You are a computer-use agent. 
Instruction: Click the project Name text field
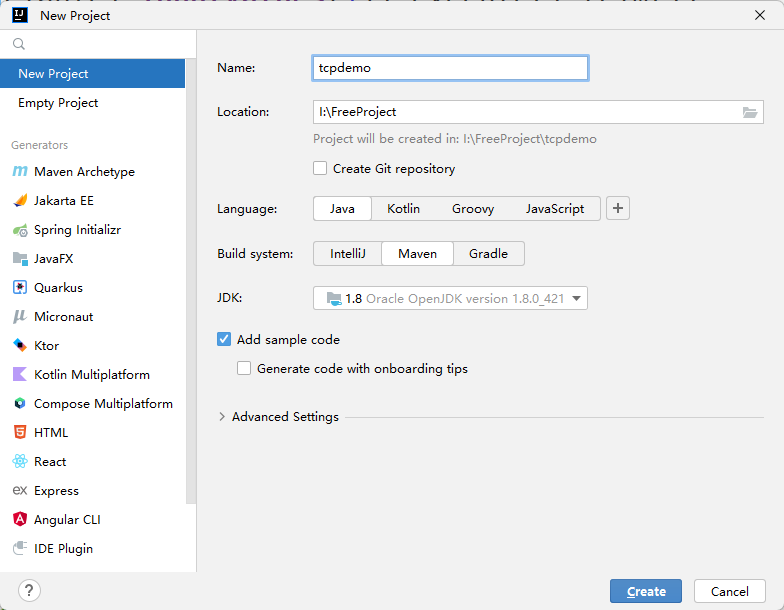[x=450, y=68]
